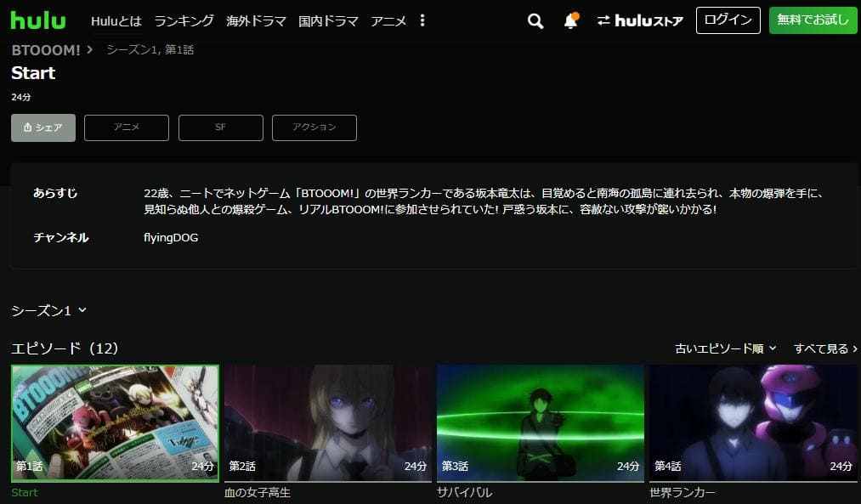
Task: Open episode 3 thumbnail
Action: coord(541,423)
